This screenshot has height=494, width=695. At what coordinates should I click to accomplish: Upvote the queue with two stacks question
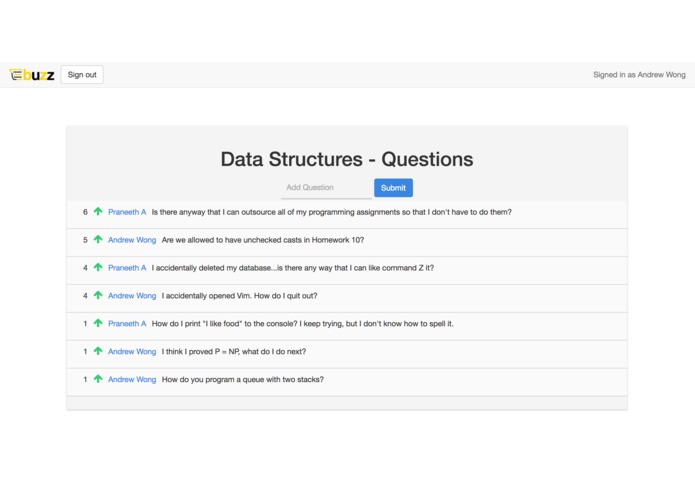[x=98, y=379]
